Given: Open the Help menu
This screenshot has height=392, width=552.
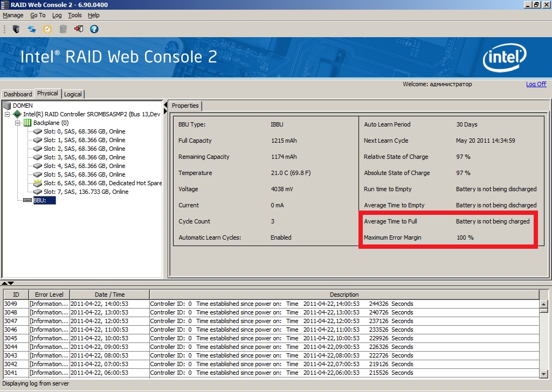Looking at the screenshot, I should point(94,15).
